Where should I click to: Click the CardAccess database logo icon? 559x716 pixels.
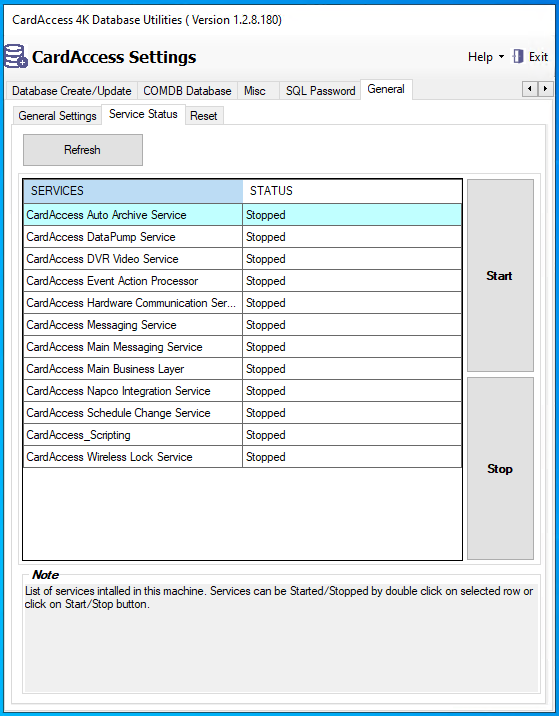point(16,56)
